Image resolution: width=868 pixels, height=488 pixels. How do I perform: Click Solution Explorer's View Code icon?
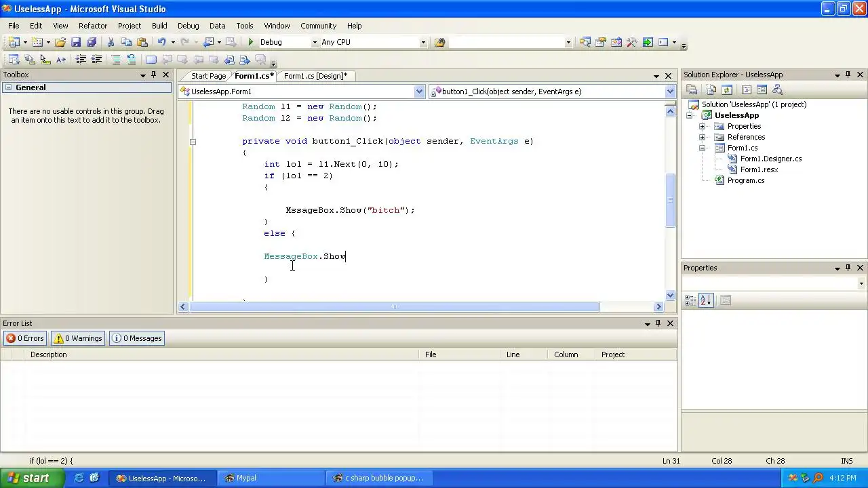[x=746, y=89]
